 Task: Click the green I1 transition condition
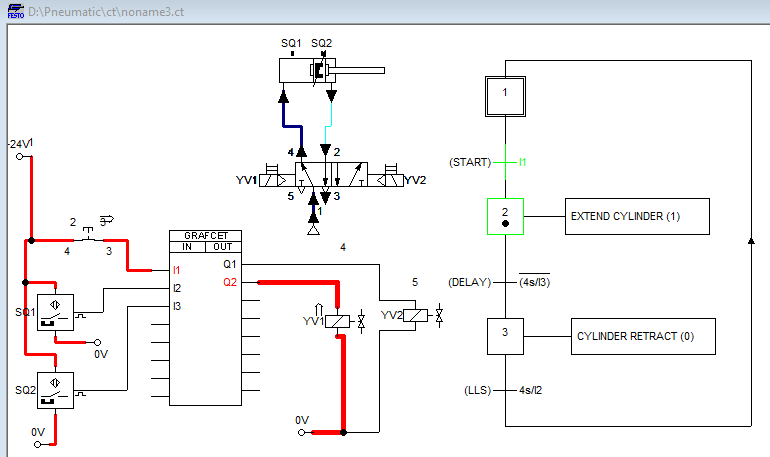pos(522,162)
